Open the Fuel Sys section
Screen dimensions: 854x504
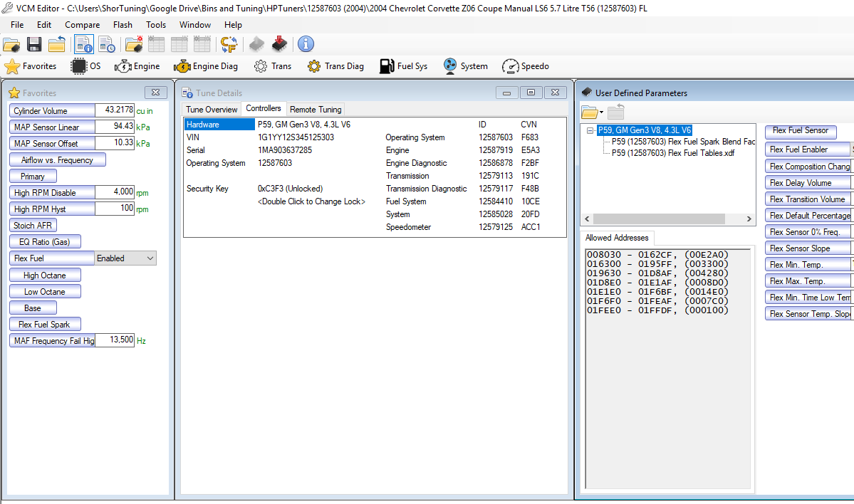click(x=404, y=66)
